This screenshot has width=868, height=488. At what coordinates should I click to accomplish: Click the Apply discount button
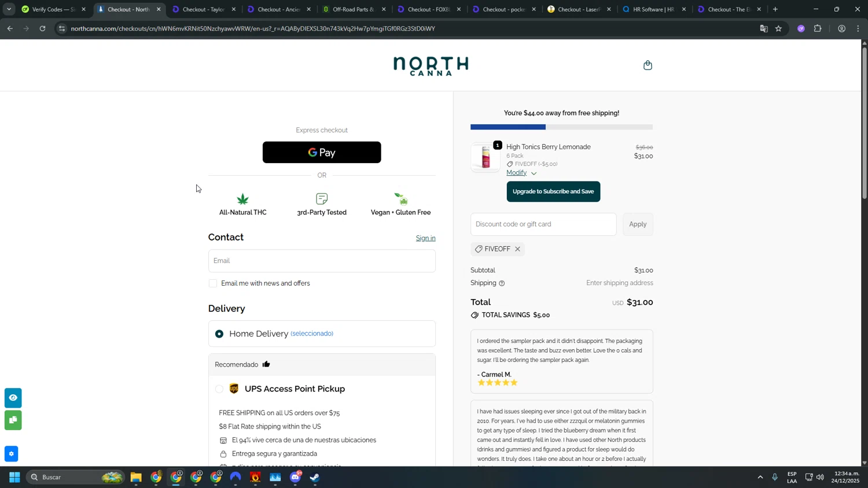click(x=638, y=224)
